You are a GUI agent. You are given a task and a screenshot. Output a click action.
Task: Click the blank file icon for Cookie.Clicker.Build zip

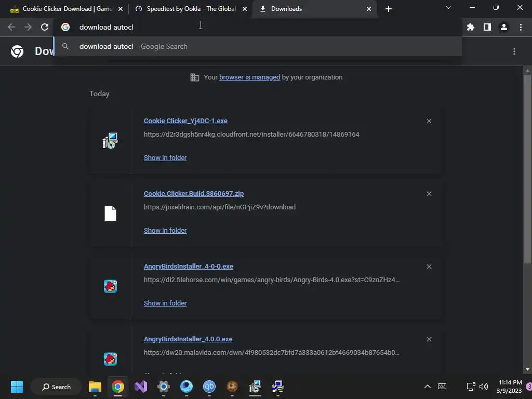coord(110,214)
